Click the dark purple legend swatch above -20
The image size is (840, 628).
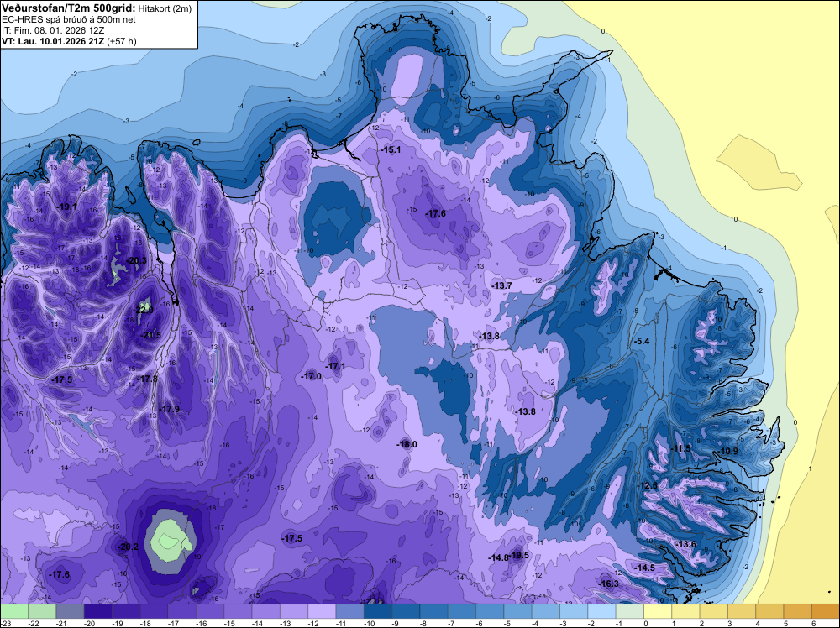tap(98, 611)
